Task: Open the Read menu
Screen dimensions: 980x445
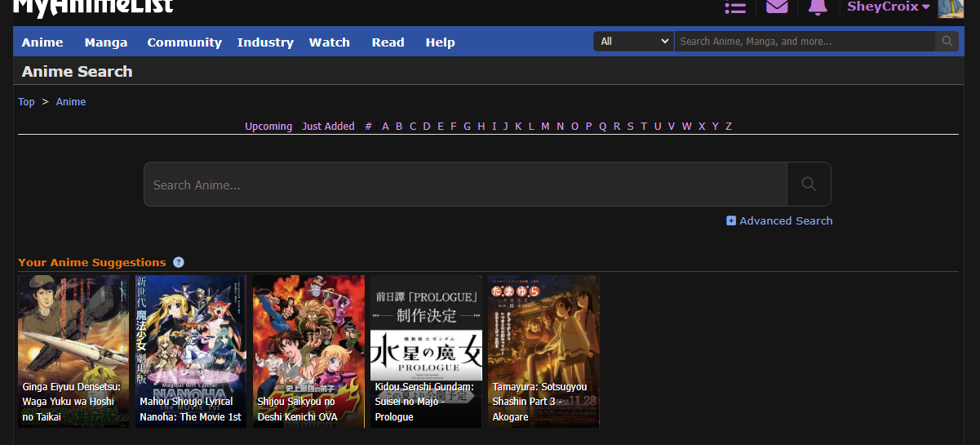Action: coord(388,42)
